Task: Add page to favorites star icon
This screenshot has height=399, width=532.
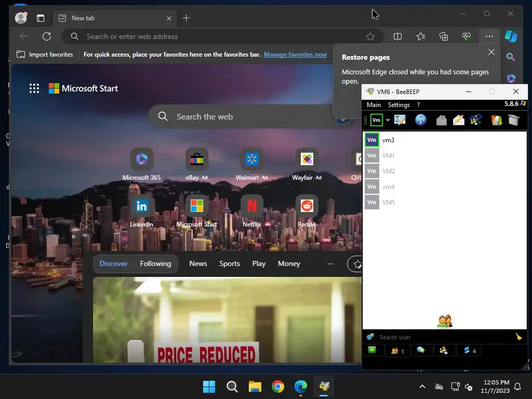Action: point(370,36)
